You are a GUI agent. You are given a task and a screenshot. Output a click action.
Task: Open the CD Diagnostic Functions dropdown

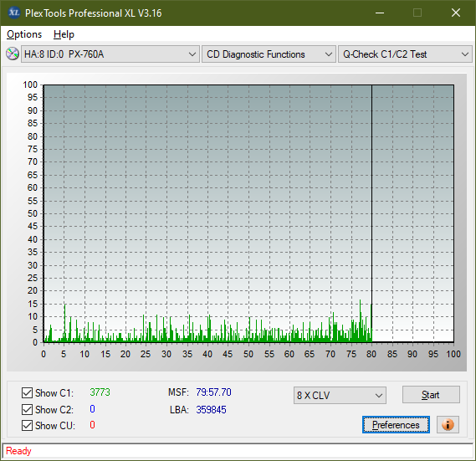click(x=269, y=54)
